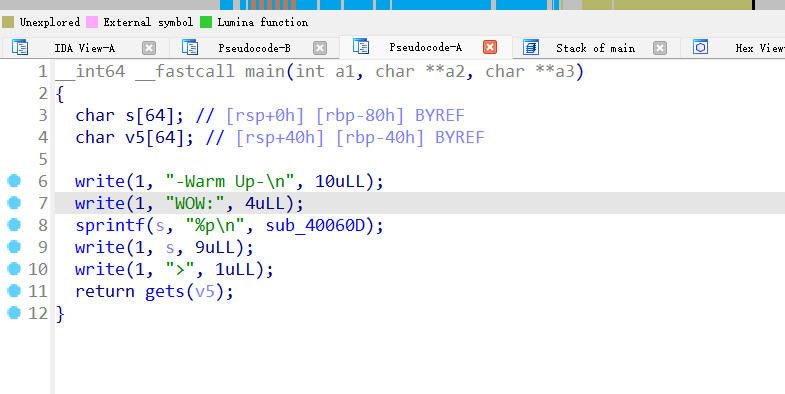The height and width of the screenshot is (394, 785).
Task: Toggle breakpoint dot on line 11
Action: pyautogui.click(x=14, y=291)
